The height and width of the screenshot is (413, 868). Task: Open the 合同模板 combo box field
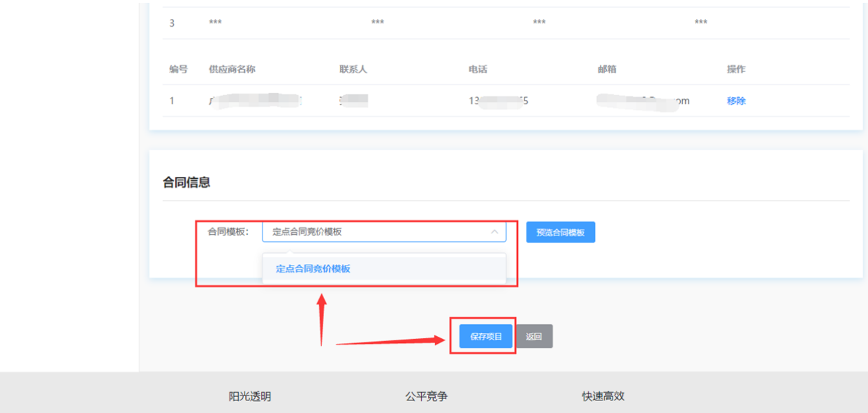tap(377, 232)
